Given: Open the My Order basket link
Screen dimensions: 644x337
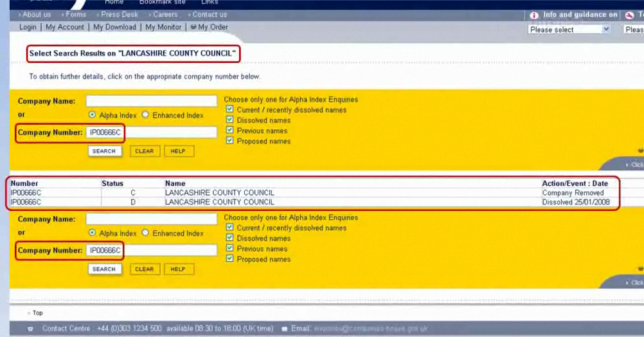Looking at the screenshot, I should tap(209, 27).
